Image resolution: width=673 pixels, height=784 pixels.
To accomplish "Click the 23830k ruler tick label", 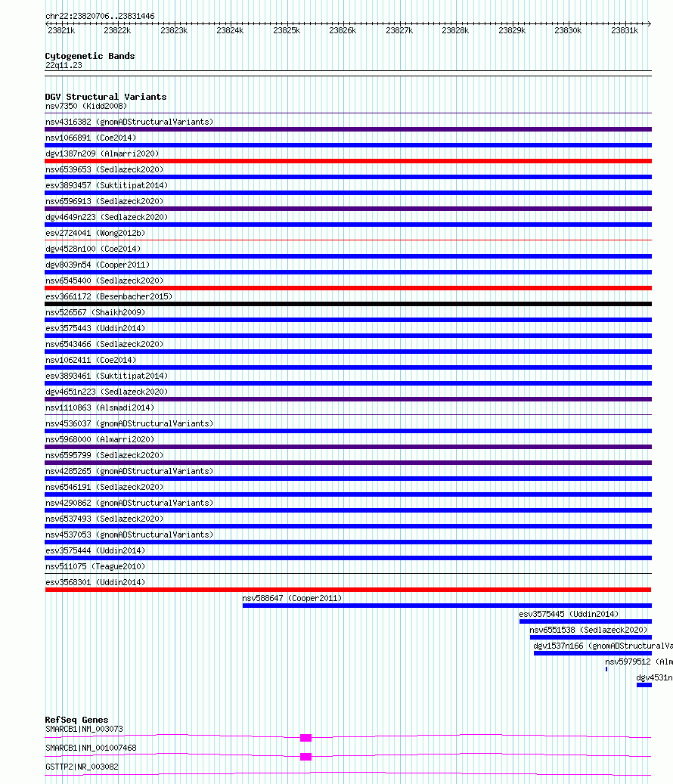I will pyautogui.click(x=568, y=30).
